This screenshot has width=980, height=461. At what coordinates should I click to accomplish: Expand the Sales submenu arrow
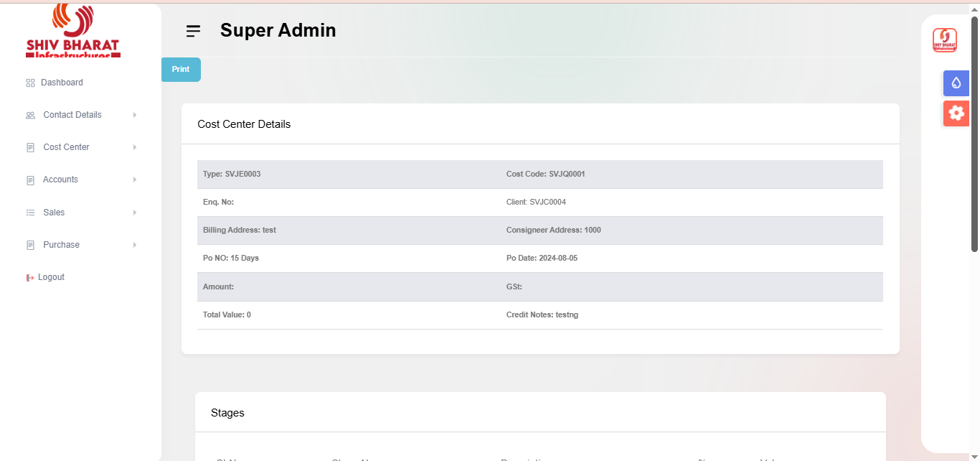[134, 213]
